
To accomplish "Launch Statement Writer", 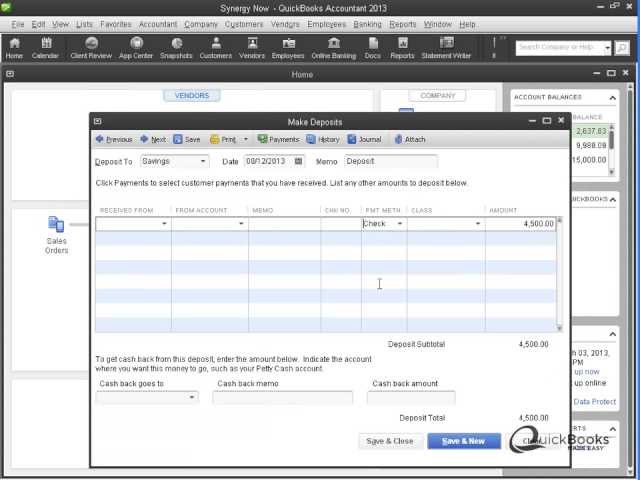I will tap(446, 48).
